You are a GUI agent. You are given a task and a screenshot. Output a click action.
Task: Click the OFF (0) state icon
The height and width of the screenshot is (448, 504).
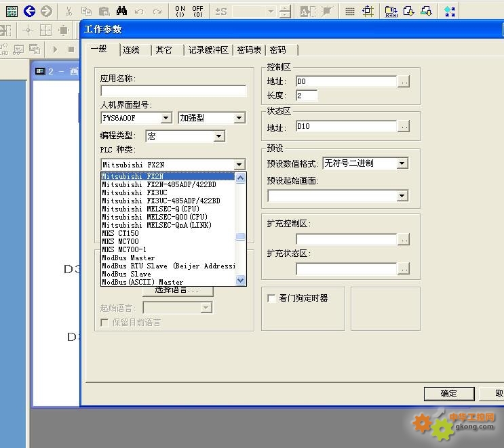[x=197, y=12]
